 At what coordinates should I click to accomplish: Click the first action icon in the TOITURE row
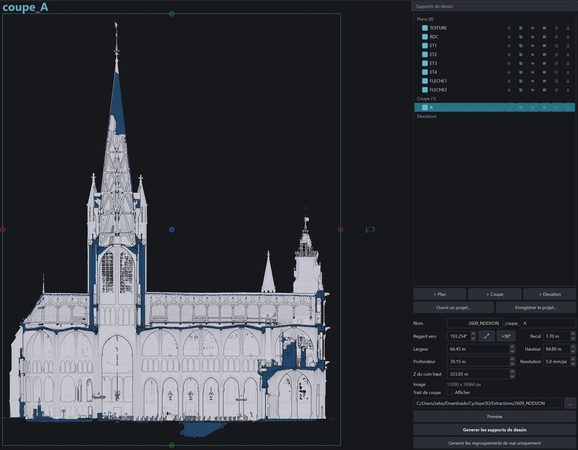509,28
